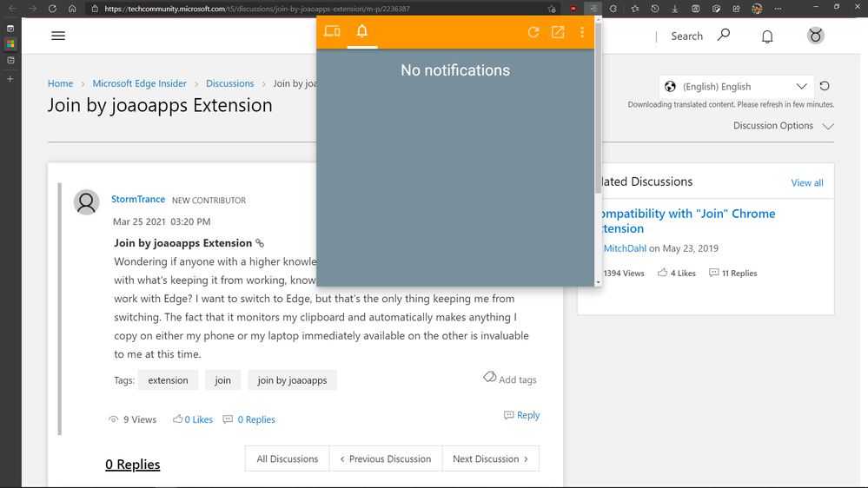This screenshot has width=868, height=488.
Task: View site security lock info
Action: click(95, 9)
